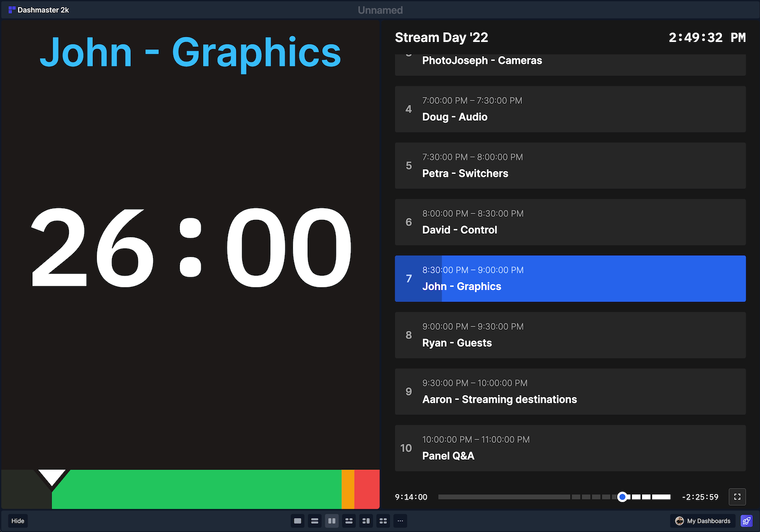Viewport: 760px width, 532px height.
Task: Click the Stream Day '22 header
Action: [x=441, y=37]
